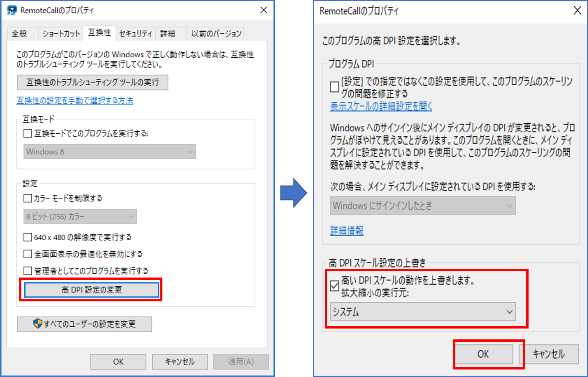Expand the Windows 8 compatibility dropdown
The width and height of the screenshot is (588, 377).
(110, 152)
